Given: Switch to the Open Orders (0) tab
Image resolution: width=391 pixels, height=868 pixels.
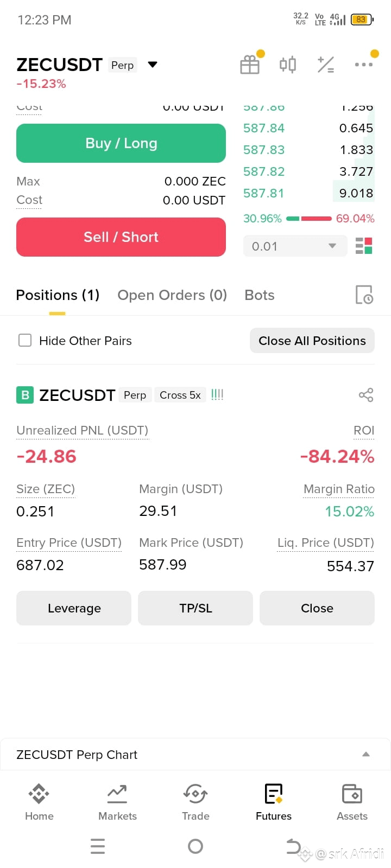Looking at the screenshot, I should [172, 295].
